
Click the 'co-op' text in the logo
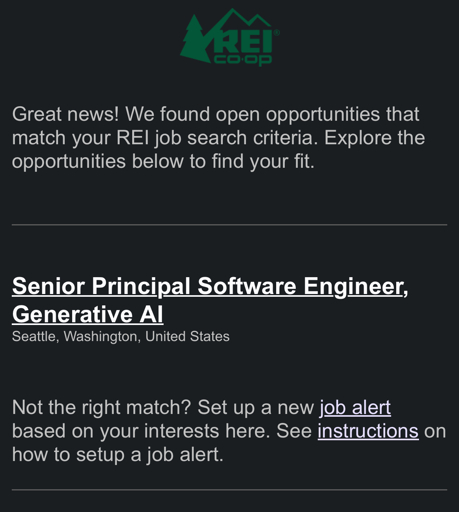point(243,60)
